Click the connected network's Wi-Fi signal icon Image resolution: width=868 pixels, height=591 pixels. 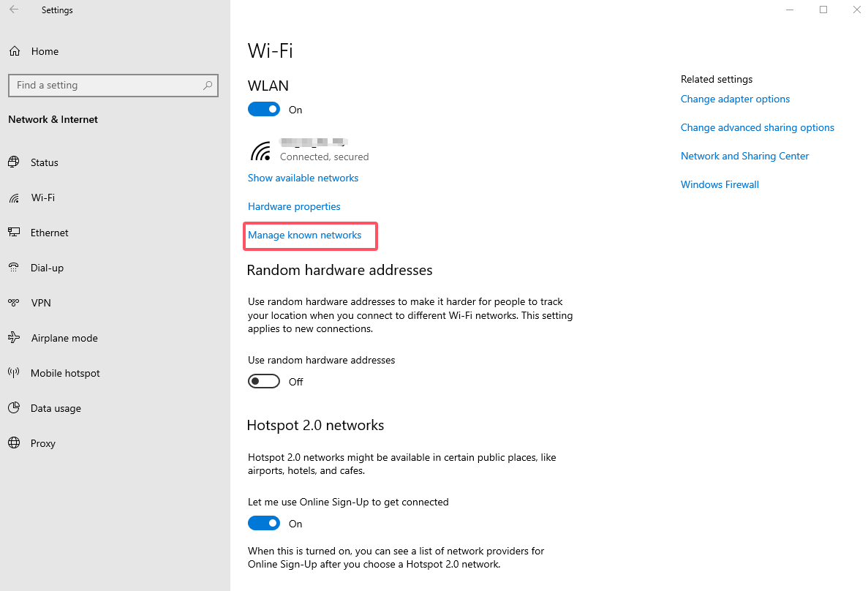tap(261, 150)
